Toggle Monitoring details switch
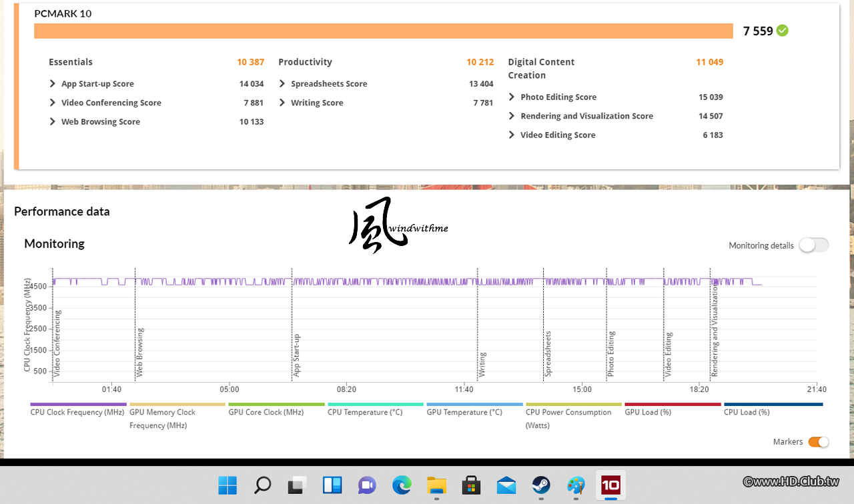This screenshot has height=504, width=854. point(814,245)
